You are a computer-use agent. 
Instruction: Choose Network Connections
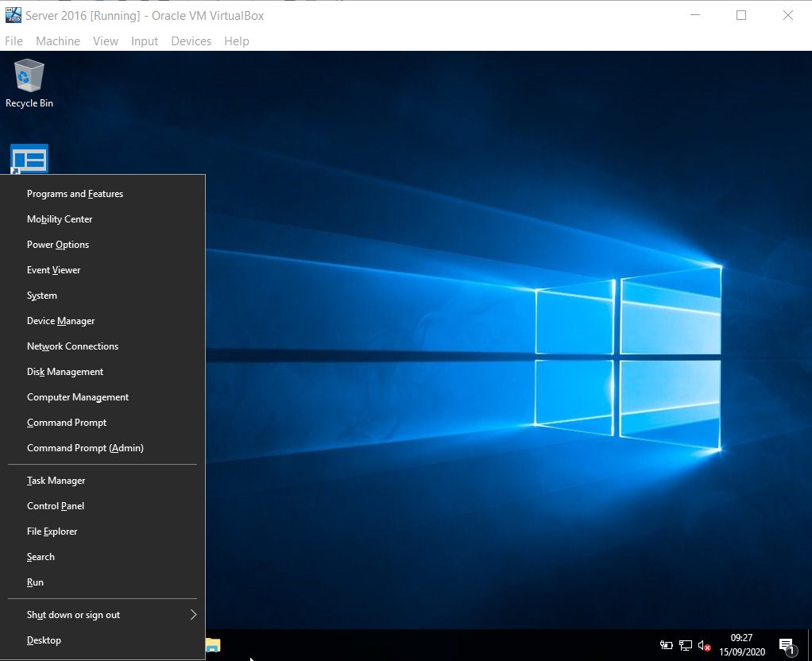click(102, 346)
